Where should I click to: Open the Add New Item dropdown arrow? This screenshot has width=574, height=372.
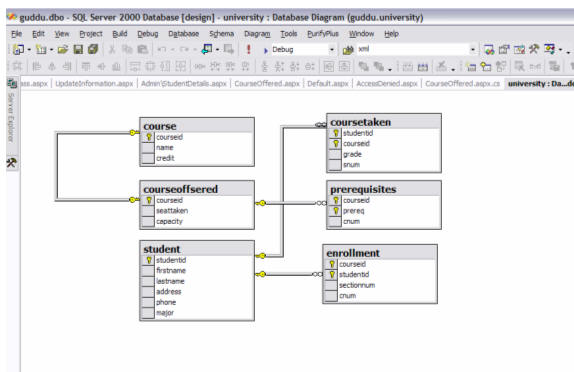51,49
